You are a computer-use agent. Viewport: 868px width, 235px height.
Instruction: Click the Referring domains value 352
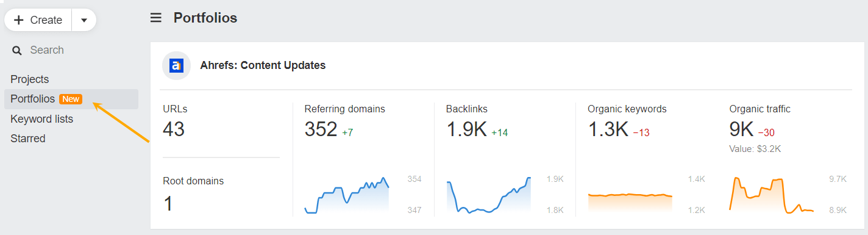coord(321,129)
